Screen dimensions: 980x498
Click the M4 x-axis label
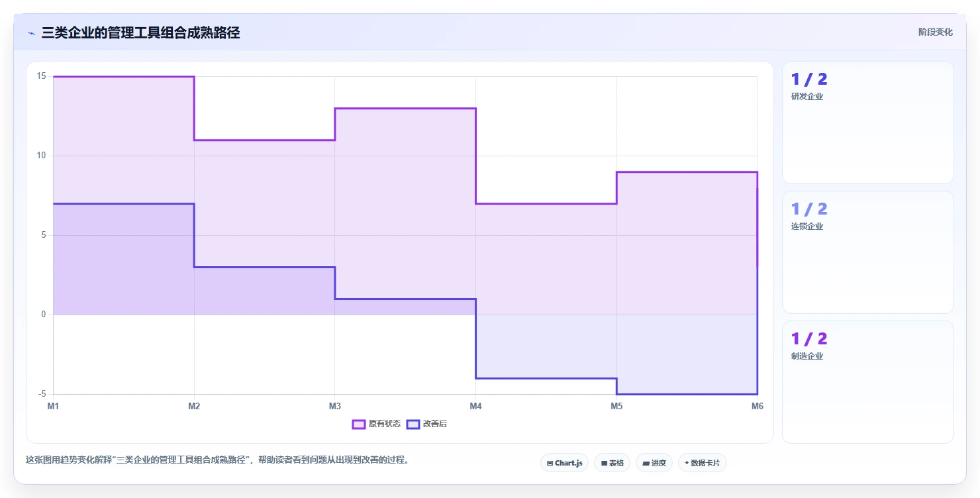coord(475,406)
